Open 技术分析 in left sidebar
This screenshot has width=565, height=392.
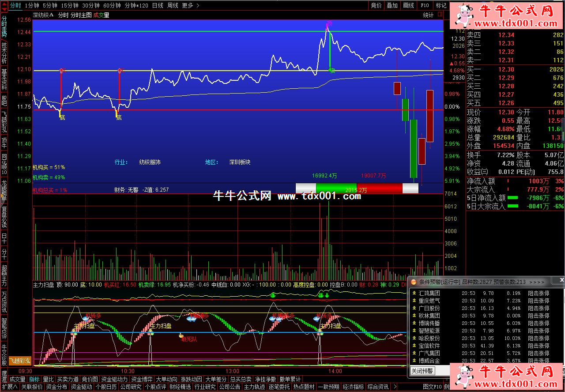[x=4, y=53]
